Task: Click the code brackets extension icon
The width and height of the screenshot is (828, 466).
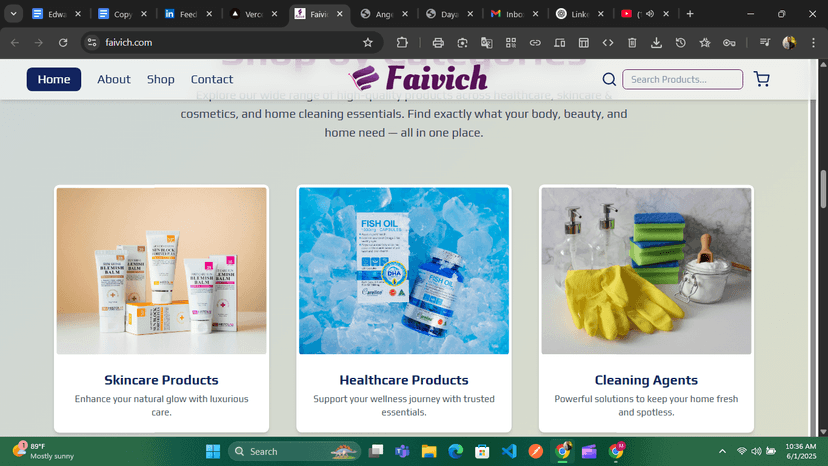Action: click(608, 43)
